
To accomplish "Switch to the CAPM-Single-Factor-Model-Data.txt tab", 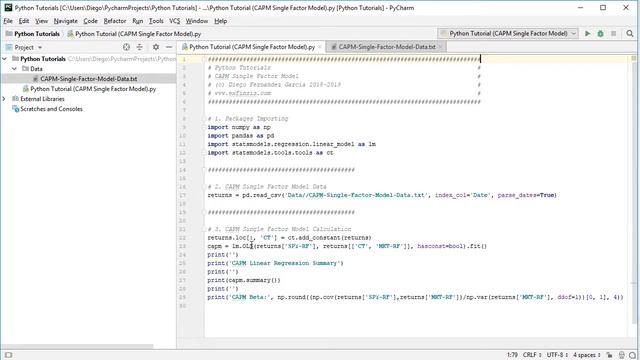I will click(x=387, y=47).
